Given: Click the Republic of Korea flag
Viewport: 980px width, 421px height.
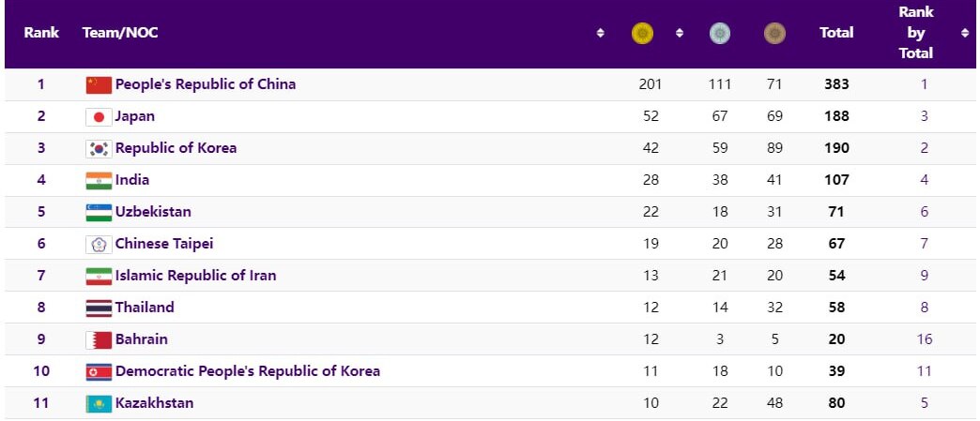Looking at the screenshot, I should tap(99, 148).
